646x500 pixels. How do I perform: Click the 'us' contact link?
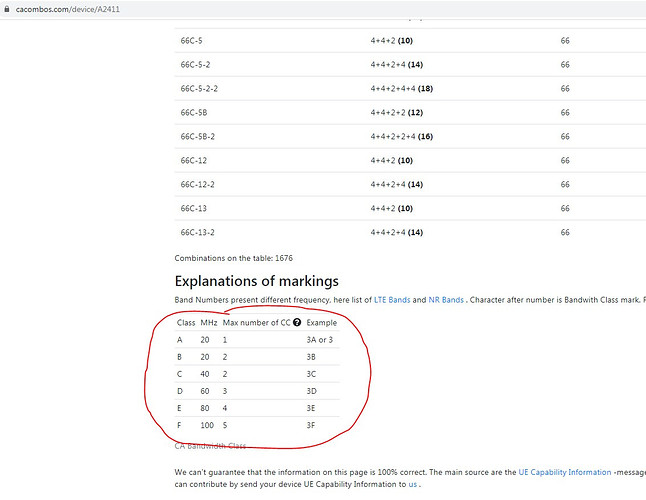click(412, 484)
